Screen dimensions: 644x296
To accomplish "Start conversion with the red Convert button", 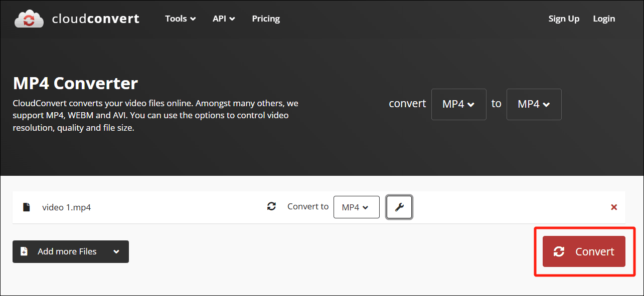I will click(x=584, y=251).
